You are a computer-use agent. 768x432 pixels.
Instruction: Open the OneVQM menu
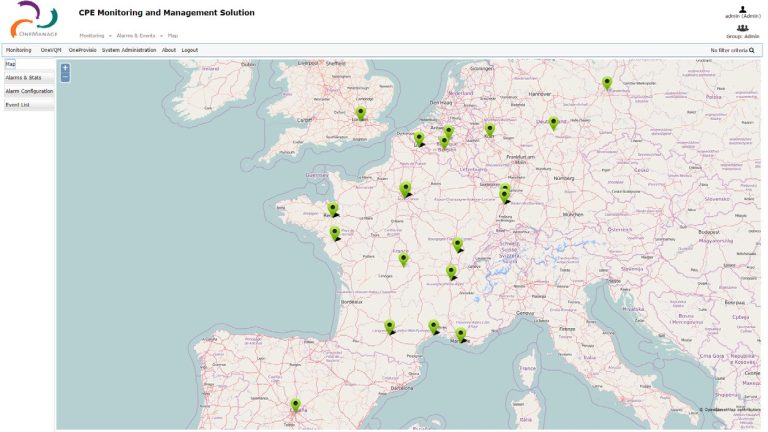tap(51, 50)
